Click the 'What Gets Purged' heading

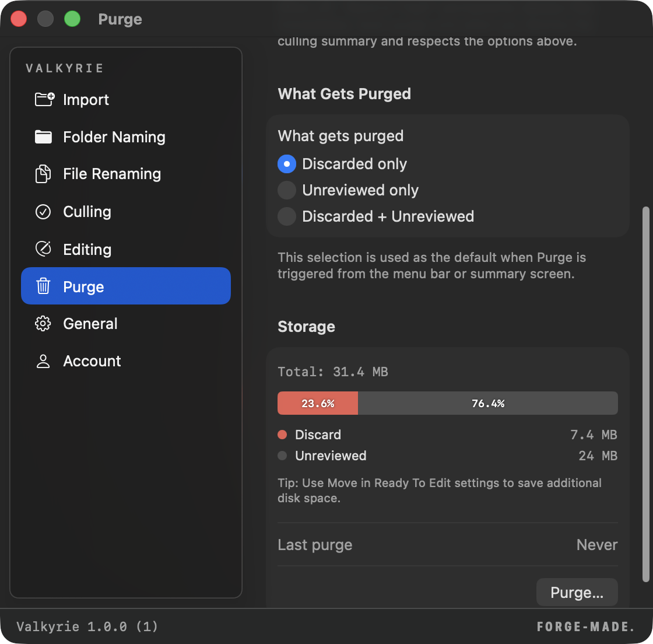pos(345,94)
